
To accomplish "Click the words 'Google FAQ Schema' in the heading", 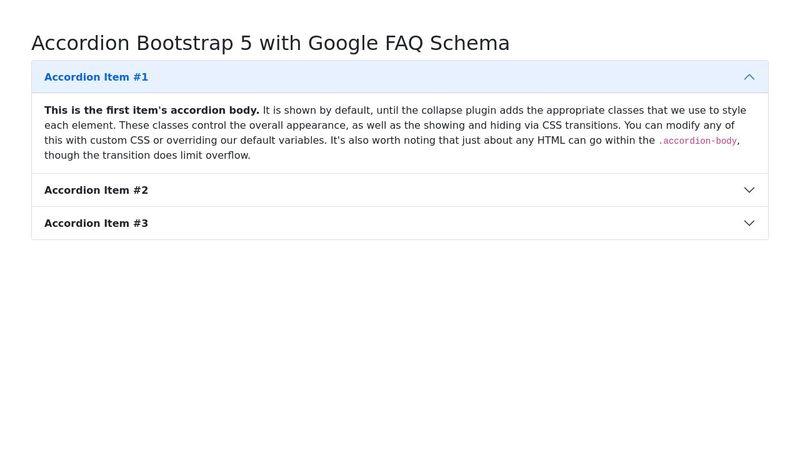I will 409,43.
